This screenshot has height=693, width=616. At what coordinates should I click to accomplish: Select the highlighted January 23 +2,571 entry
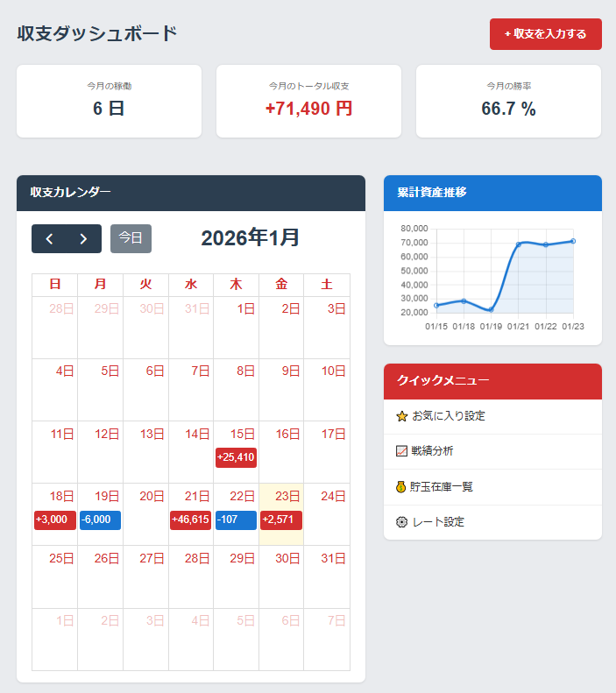(x=281, y=520)
